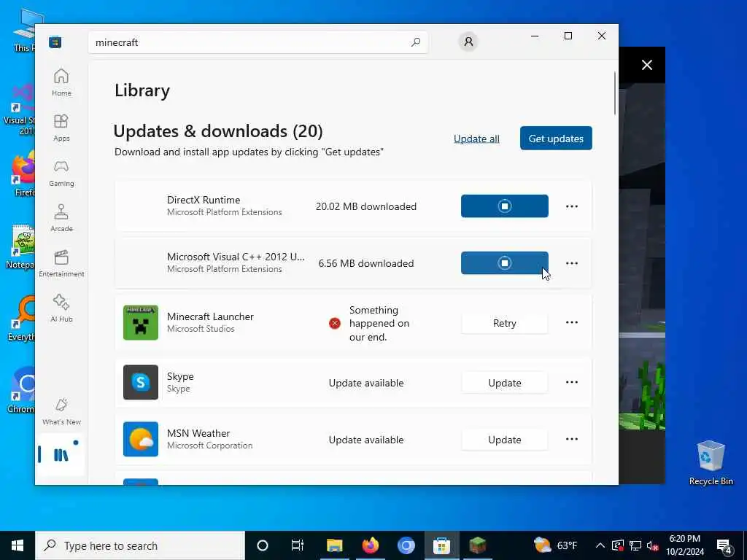The height and width of the screenshot is (560, 747).
Task: Click '6.56 MB downloaded' status text
Action: 366,263
